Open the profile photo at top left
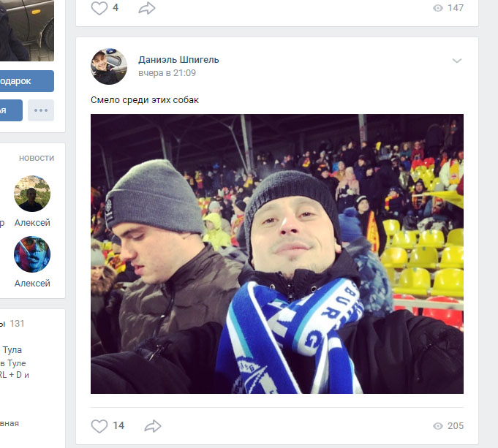This screenshot has height=448, width=498. tap(26, 29)
